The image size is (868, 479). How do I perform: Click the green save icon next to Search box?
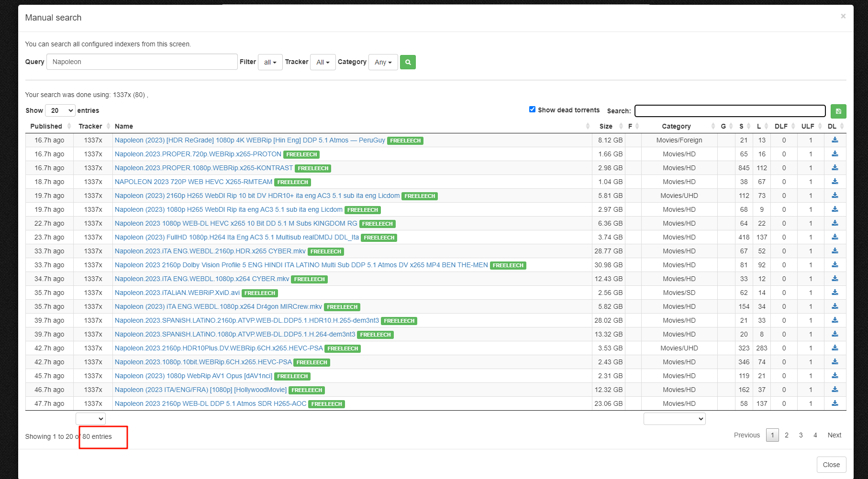(838, 111)
